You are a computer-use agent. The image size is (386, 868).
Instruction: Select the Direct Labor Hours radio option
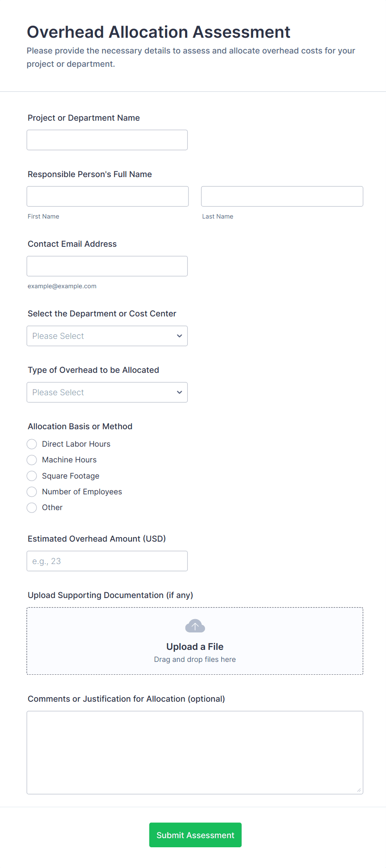(32, 444)
